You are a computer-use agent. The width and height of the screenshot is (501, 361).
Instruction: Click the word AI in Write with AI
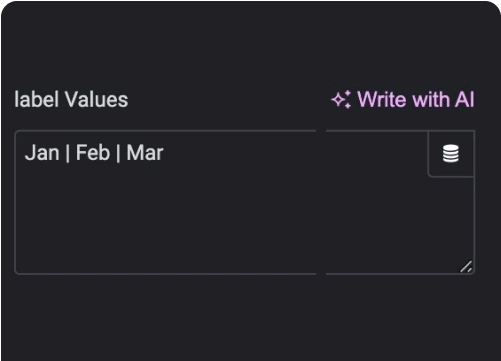[464, 99]
